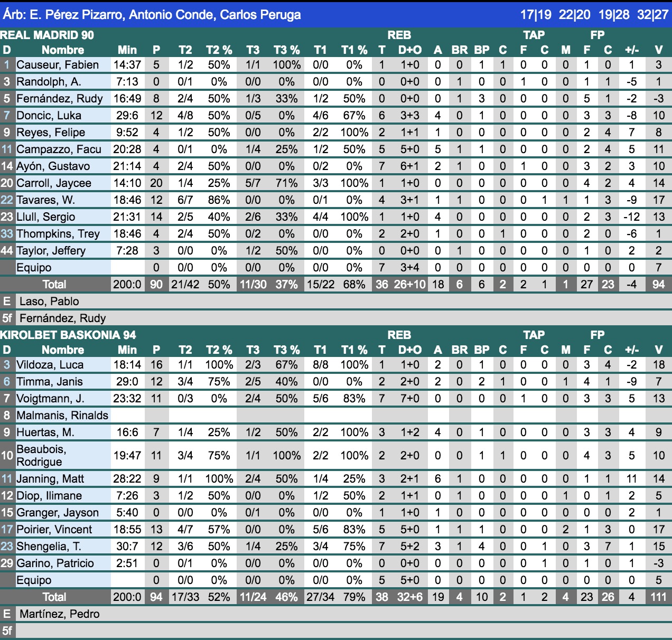The width and height of the screenshot is (672, 640).
Task: Click the REAL MADRID 90 team header
Action: pos(47,35)
